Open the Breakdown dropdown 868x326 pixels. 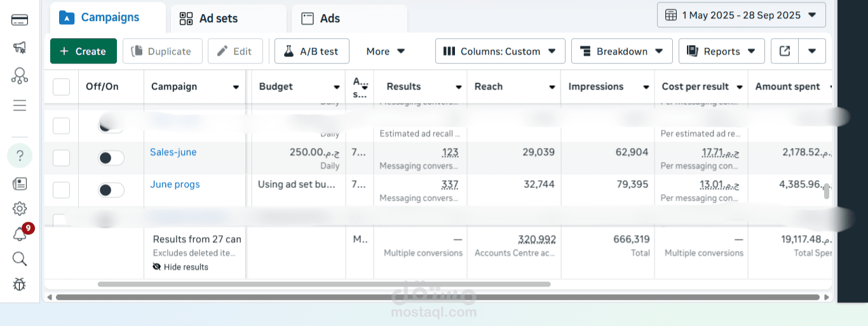click(622, 51)
